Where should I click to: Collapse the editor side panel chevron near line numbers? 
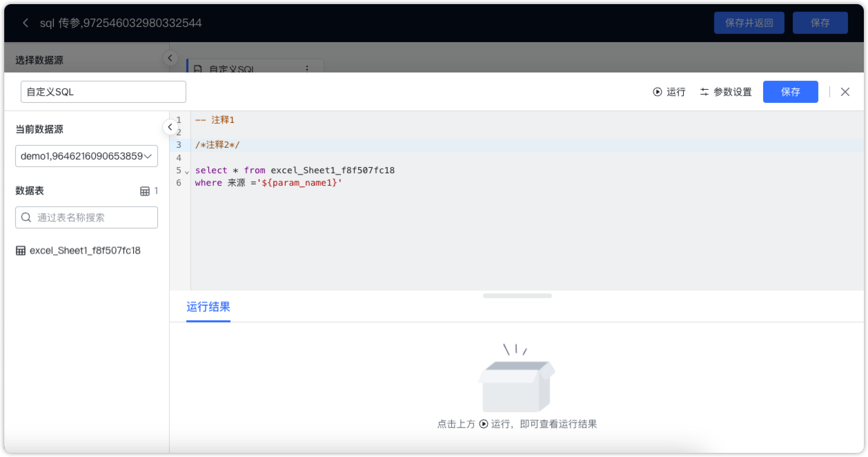pos(170,127)
